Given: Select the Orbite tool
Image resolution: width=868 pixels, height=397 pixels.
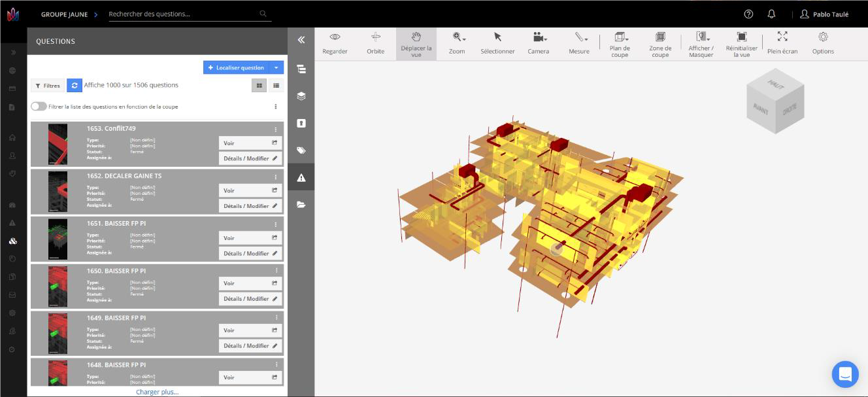Looking at the screenshot, I should click(375, 43).
